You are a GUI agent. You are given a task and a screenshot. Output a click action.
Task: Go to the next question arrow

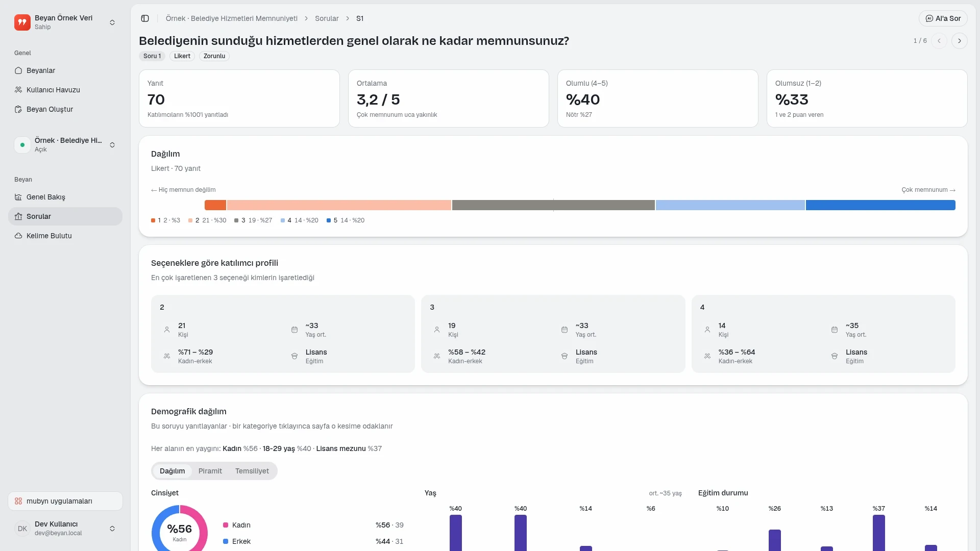(x=960, y=41)
